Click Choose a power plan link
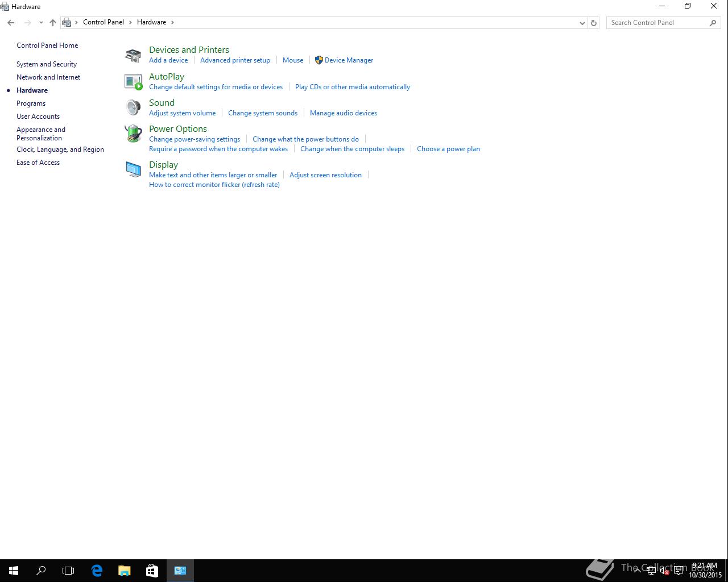728x582 pixels. click(x=448, y=149)
